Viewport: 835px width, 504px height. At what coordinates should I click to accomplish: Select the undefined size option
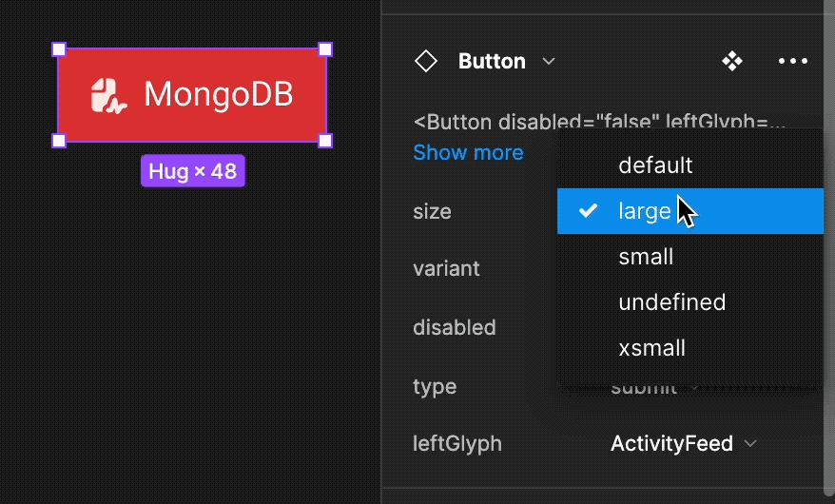(671, 302)
